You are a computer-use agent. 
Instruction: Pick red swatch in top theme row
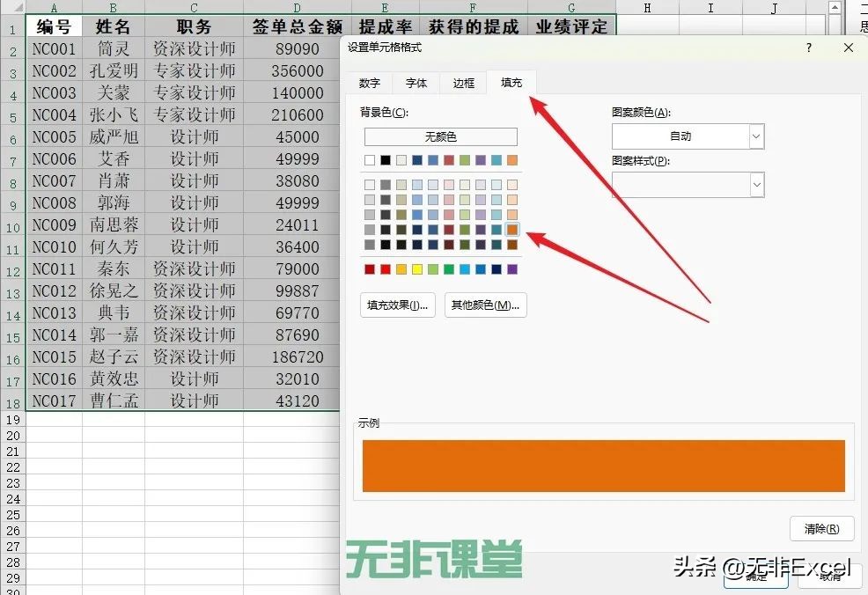pos(449,160)
